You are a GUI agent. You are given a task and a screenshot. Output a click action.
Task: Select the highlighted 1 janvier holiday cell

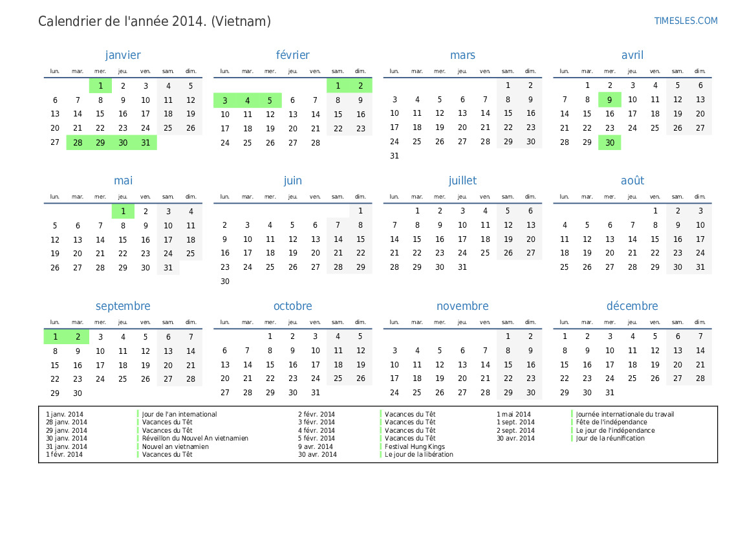(x=100, y=86)
